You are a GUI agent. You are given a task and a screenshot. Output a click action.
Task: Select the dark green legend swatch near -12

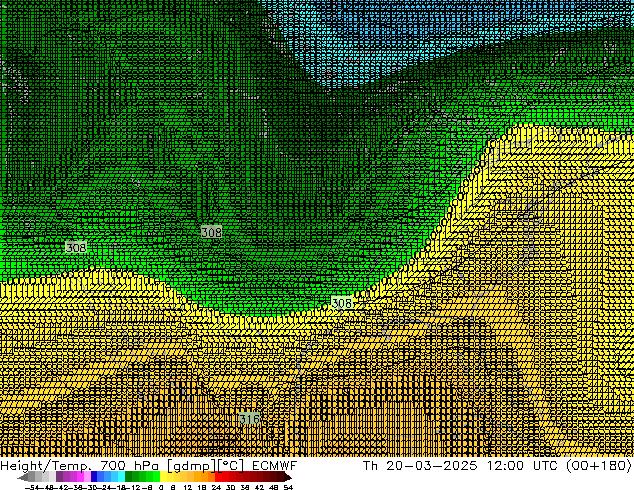[129, 477]
